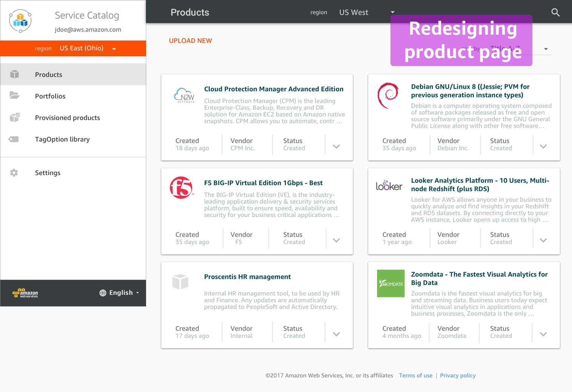
Task: Expand the F5 BIG-IP Virtual Edition card
Action: pos(337,240)
